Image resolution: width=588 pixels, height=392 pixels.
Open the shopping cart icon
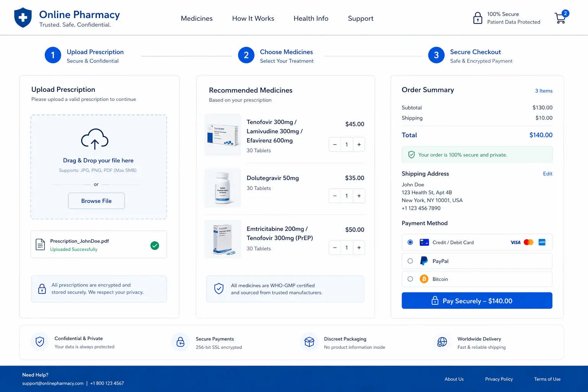click(x=560, y=18)
